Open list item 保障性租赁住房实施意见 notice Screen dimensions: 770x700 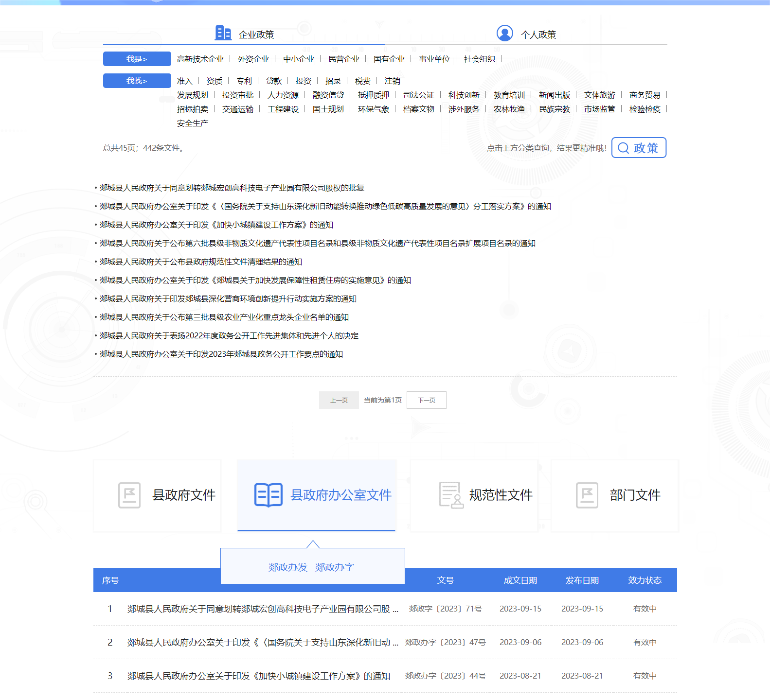click(255, 280)
